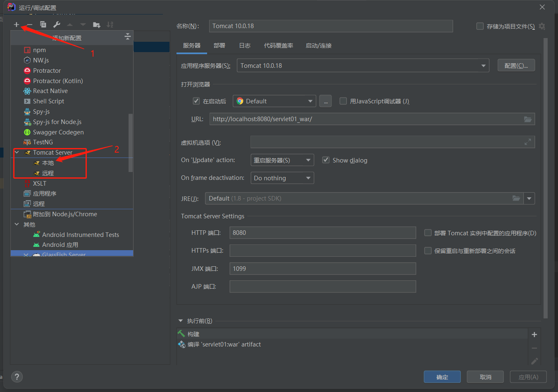
Task: Click the configuration list vertical scrollbar
Action: coord(131,143)
